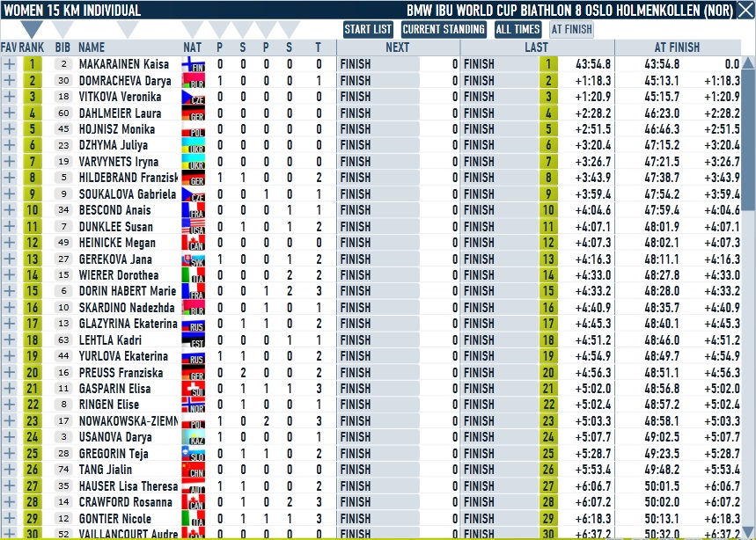This screenshot has height=540, width=756.
Task: Click the scrollbar down arrow
Action: pyautogui.click(x=748, y=531)
